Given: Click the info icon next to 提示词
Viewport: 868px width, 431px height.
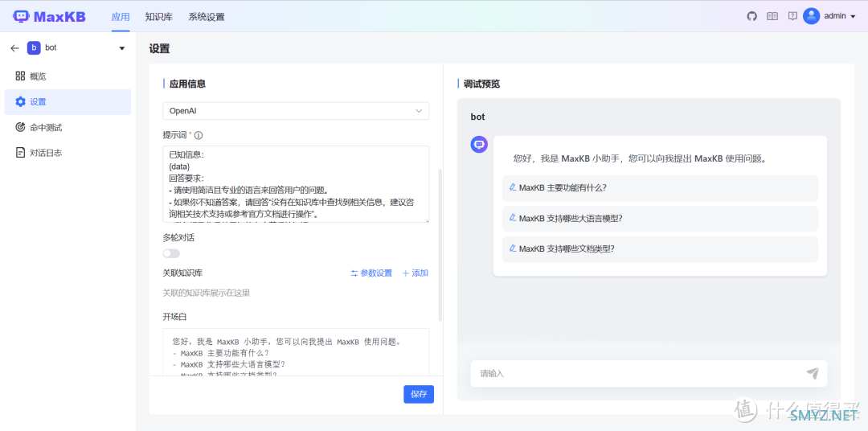Looking at the screenshot, I should click(x=199, y=135).
